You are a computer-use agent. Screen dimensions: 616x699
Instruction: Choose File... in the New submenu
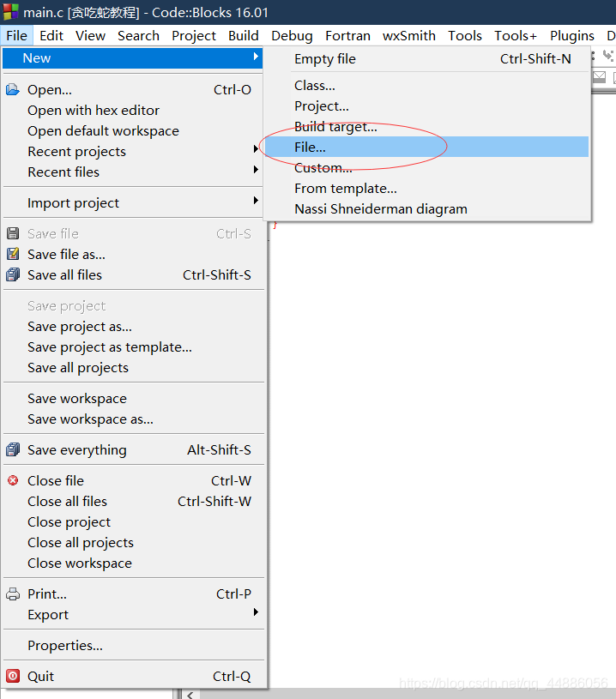pos(427,147)
